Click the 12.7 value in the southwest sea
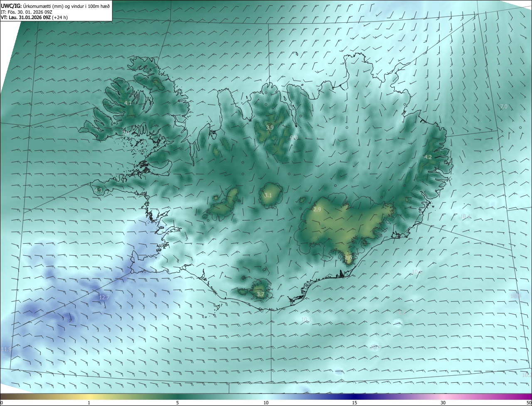The width and height of the screenshot is (532, 406). point(104,297)
